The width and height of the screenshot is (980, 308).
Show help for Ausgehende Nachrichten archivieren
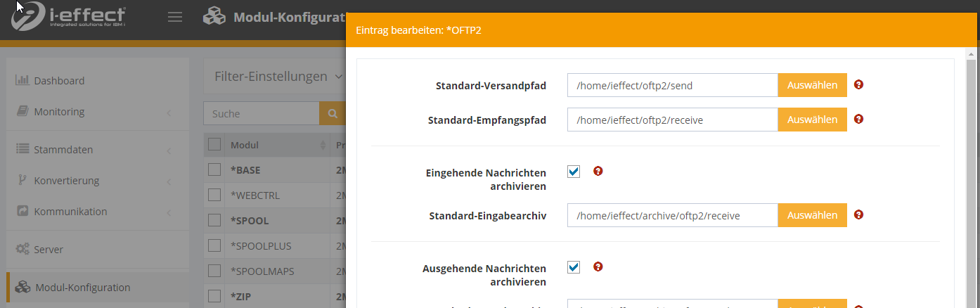tap(598, 267)
